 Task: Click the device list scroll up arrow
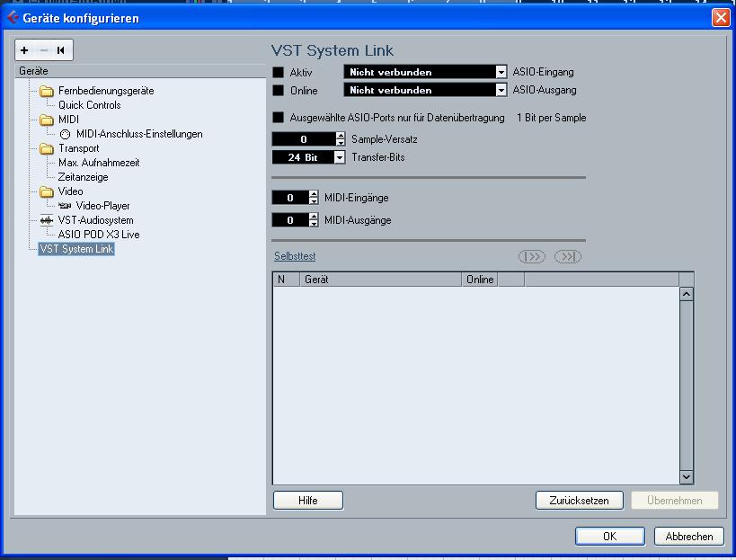point(687,294)
